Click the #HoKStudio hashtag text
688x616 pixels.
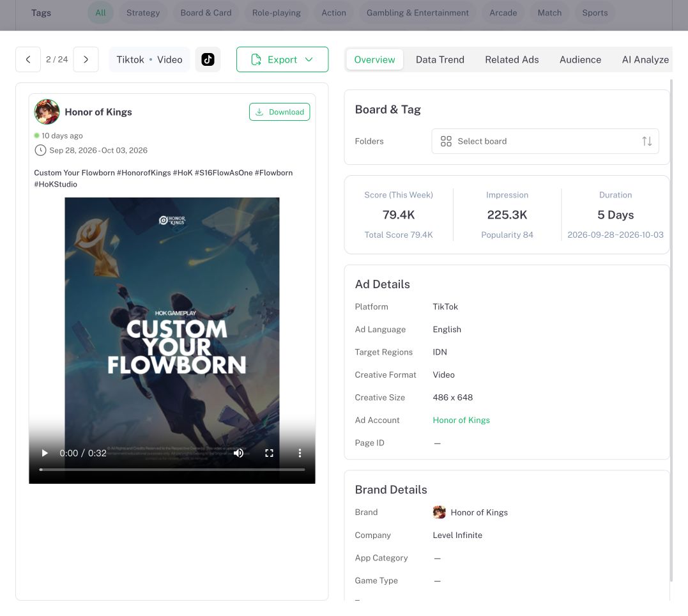coord(56,185)
